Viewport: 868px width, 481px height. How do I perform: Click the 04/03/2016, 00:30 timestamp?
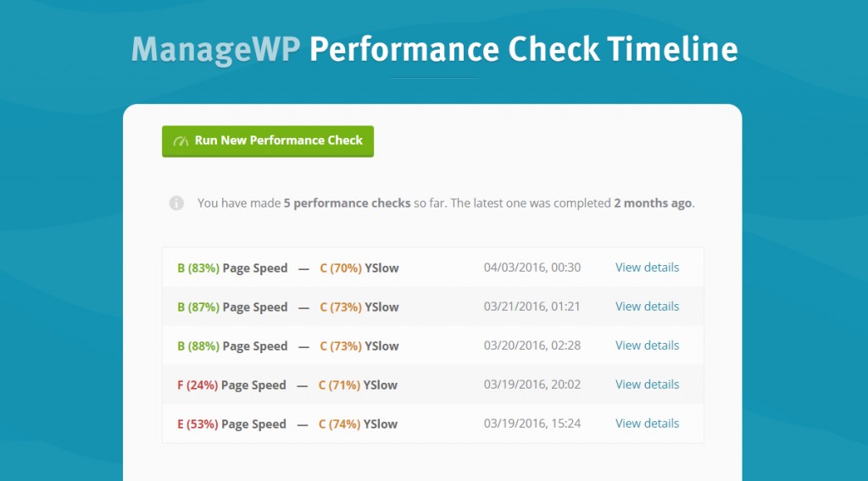[532, 268]
